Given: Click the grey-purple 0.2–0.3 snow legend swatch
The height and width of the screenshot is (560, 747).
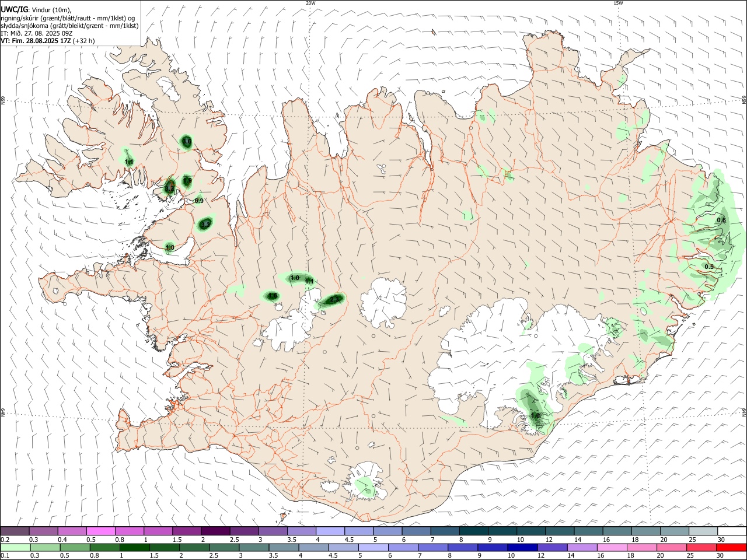Looking at the screenshot, I should 15,531.
